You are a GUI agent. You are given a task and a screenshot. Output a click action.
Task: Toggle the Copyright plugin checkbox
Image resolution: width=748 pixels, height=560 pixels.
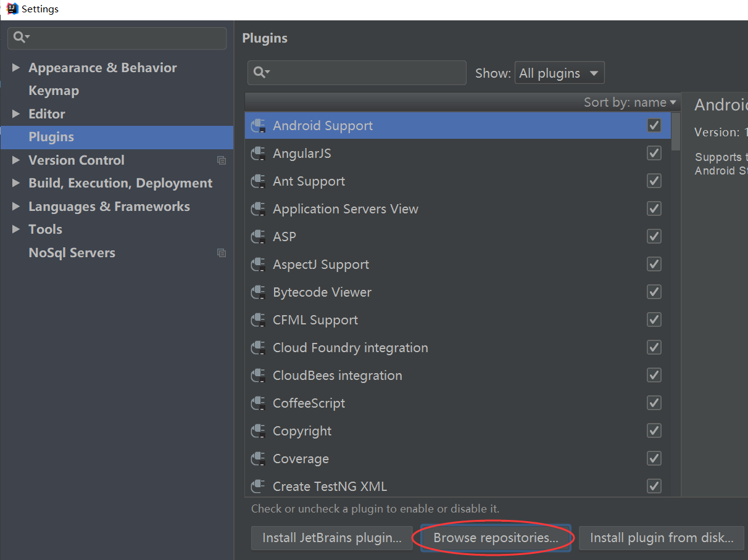tap(654, 431)
